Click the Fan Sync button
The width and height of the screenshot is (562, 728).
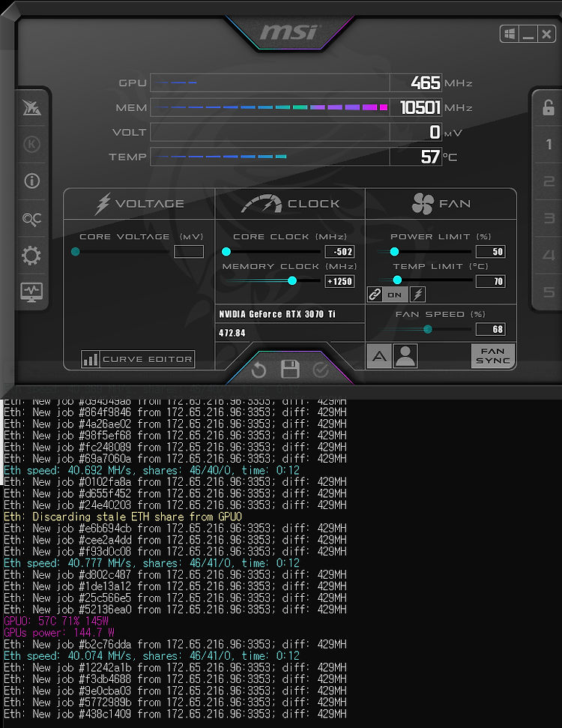click(493, 356)
